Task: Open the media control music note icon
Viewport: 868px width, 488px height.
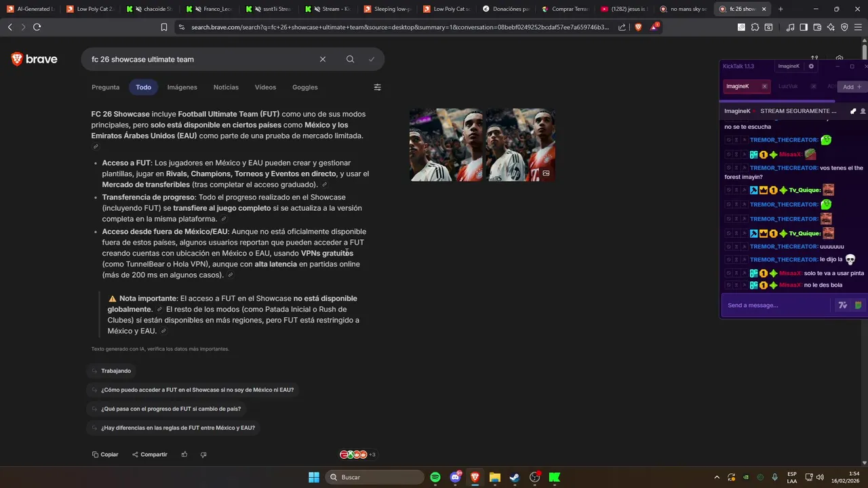Action: point(790,27)
